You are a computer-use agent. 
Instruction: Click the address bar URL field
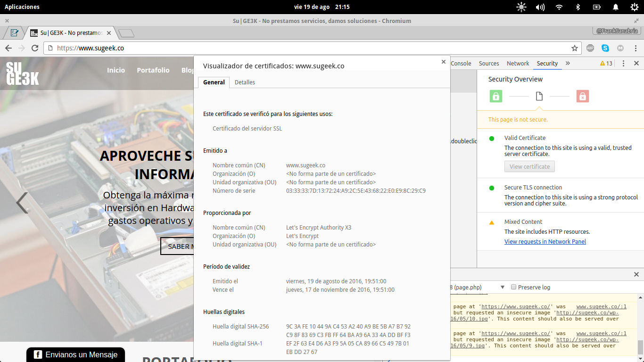click(x=306, y=48)
